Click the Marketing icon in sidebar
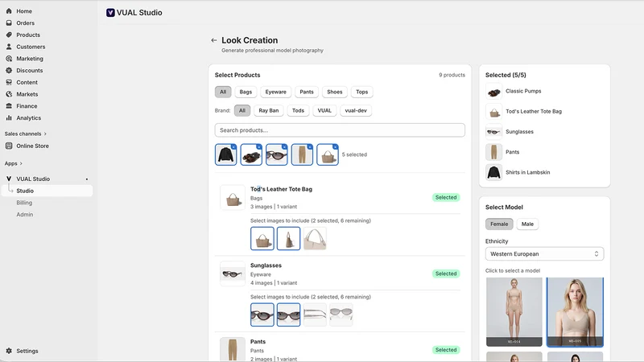This screenshot has height=362, width=644. click(9, 59)
